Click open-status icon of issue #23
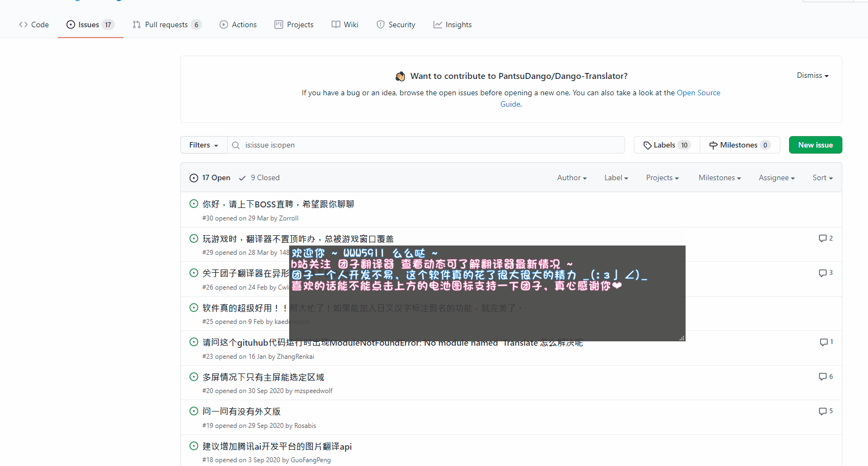This screenshot has width=868, height=466. point(194,342)
